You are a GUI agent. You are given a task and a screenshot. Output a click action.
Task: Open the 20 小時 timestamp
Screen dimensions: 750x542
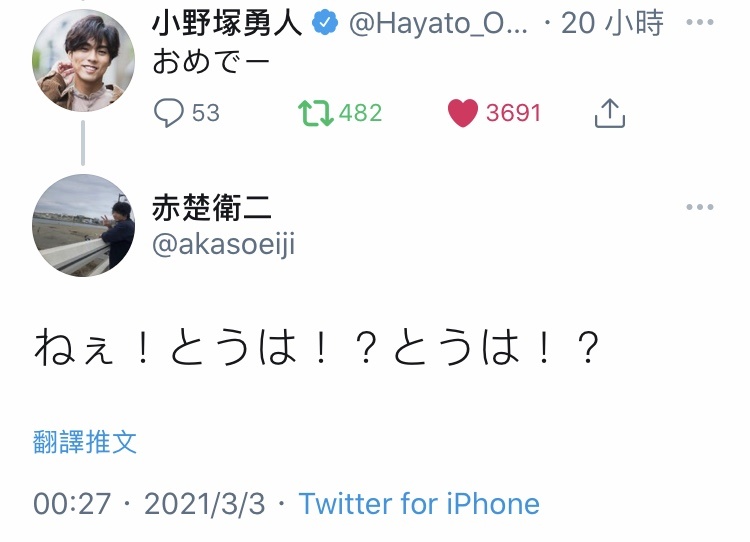tap(612, 22)
